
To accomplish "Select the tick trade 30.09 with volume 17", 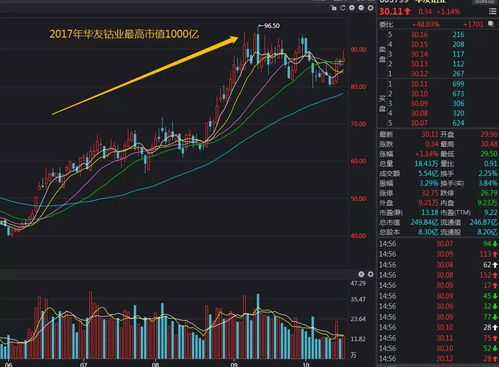I will tap(438, 286).
